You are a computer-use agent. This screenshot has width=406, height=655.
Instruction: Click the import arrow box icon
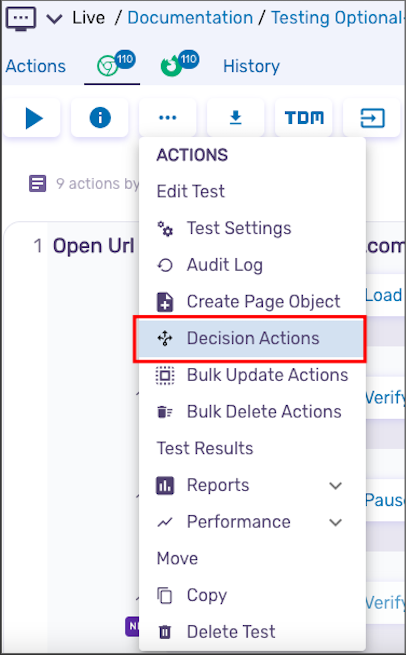coord(372,118)
